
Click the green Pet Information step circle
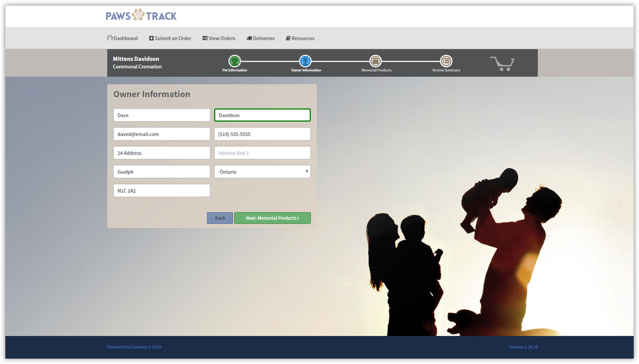(x=235, y=60)
